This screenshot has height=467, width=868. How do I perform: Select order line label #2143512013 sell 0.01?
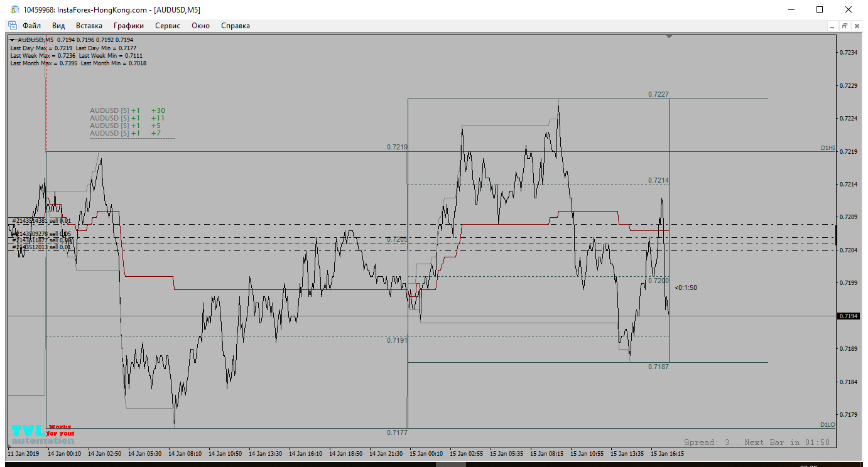(x=41, y=247)
